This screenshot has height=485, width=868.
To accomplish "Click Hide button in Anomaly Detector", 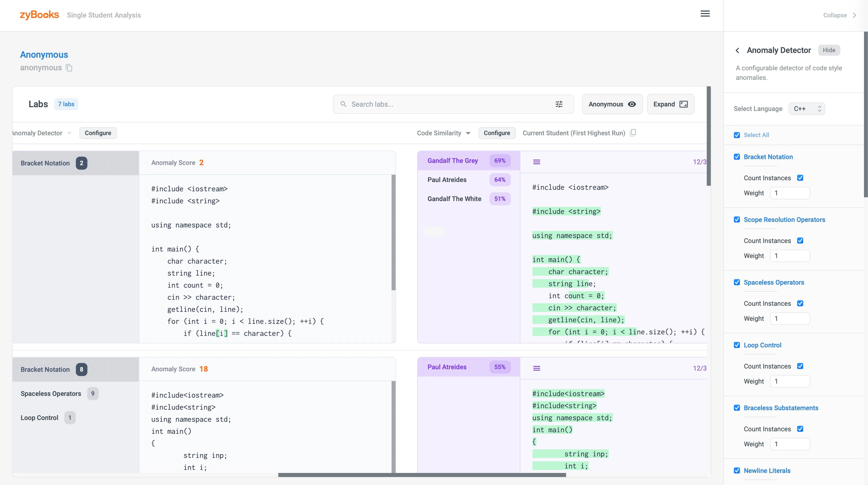I will coord(829,50).
